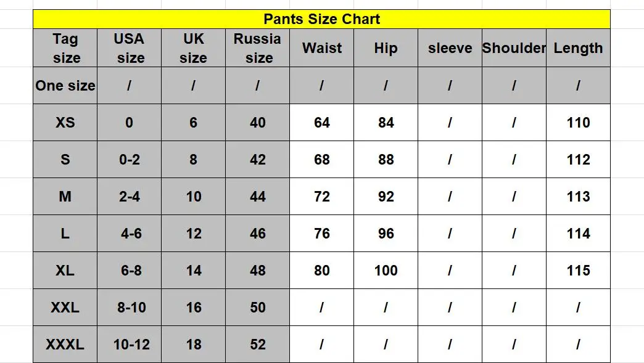This screenshot has height=363, width=644.
Task: Select the Pants Size Chart title cell
Action: [321, 19]
